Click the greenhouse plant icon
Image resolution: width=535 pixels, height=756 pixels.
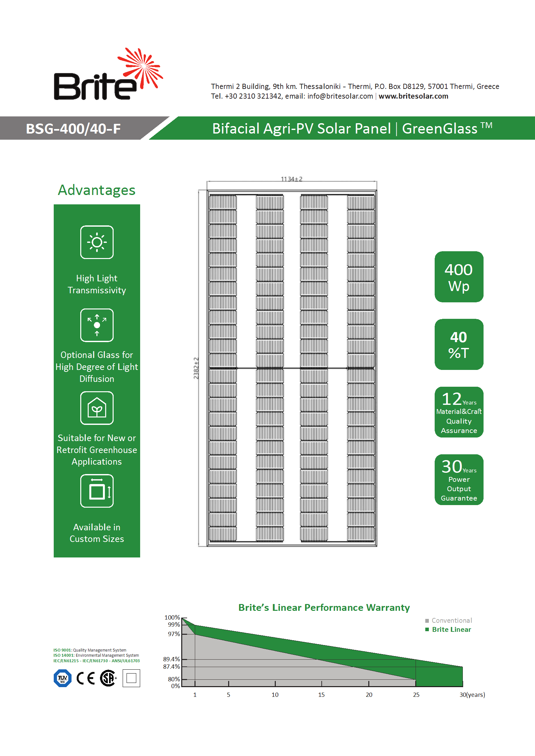click(x=97, y=408)
